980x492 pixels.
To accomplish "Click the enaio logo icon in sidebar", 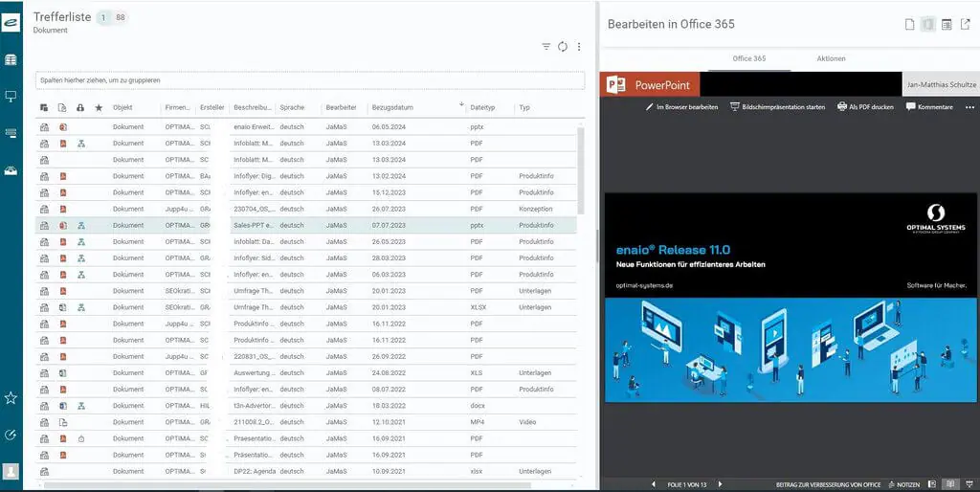I will [x=11, y=24].
